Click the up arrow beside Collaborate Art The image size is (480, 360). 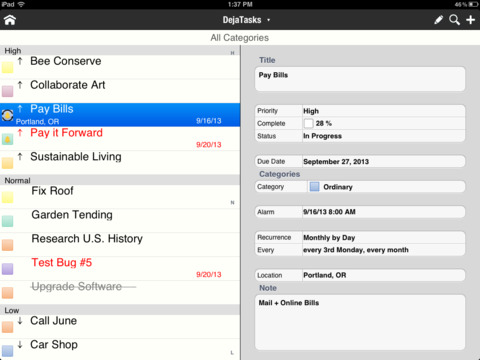coord(20,85)
